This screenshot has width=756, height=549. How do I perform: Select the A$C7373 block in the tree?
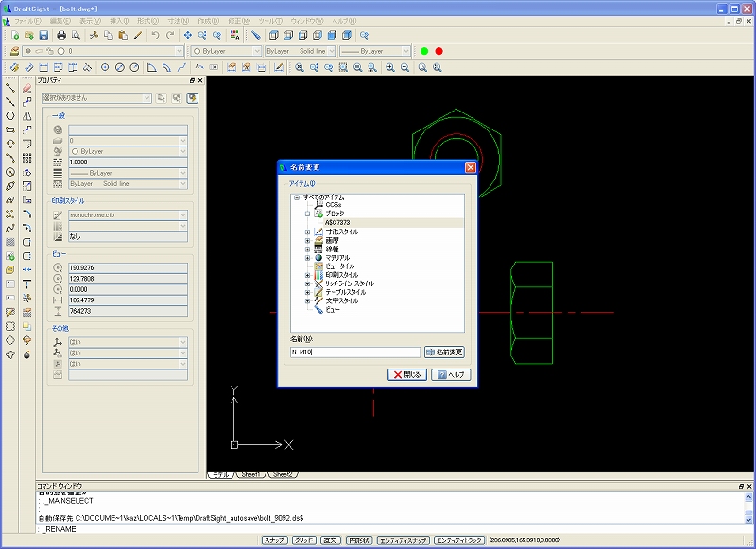(337, 223)
